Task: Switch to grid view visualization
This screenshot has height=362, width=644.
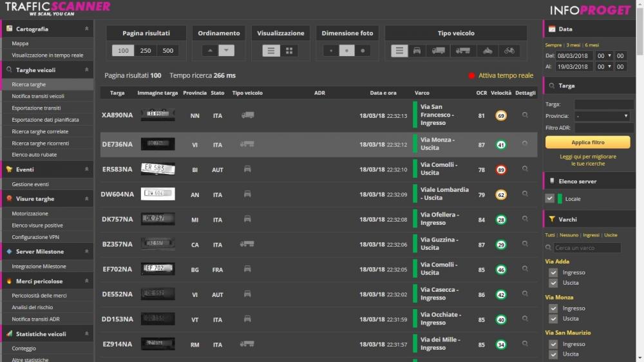Action: tap(289, 51)
